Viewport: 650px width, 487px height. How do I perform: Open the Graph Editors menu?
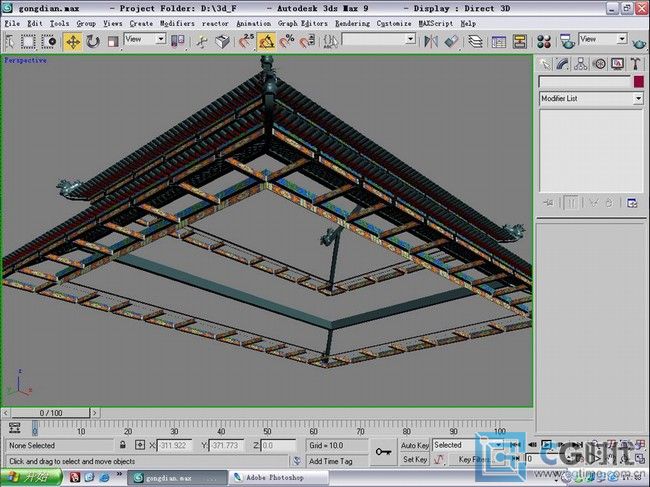coord(303,24)
